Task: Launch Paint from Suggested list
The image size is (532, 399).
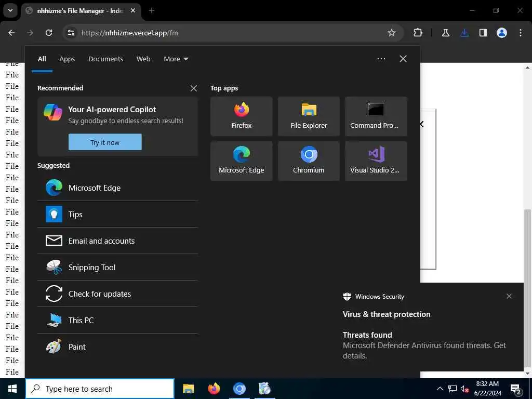Action: [117, 347]
